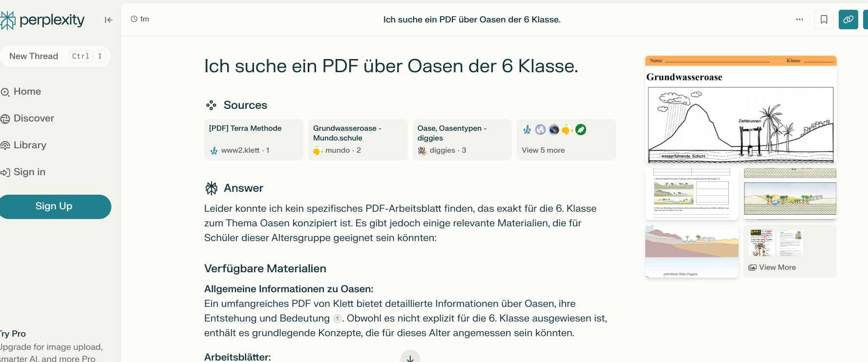Click Sign in link

[29, 172]
